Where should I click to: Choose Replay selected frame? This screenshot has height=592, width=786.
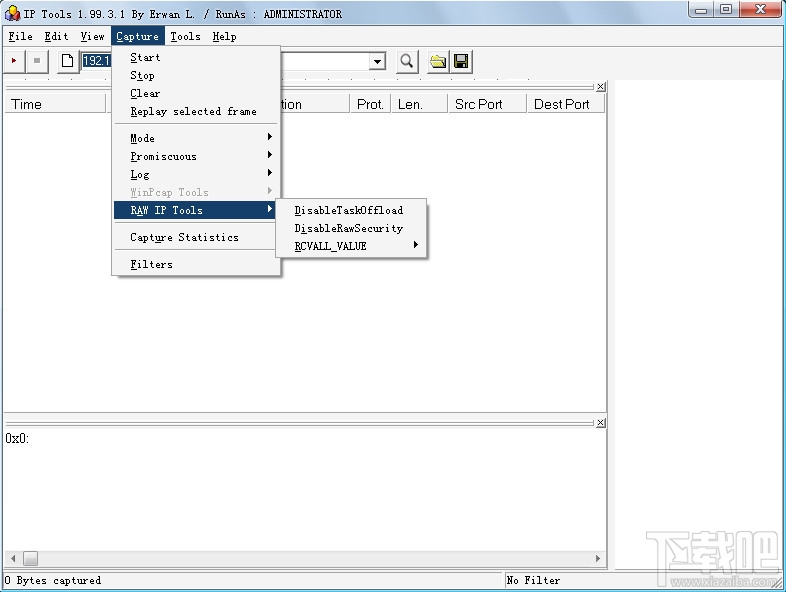click(x=195, y=111)
